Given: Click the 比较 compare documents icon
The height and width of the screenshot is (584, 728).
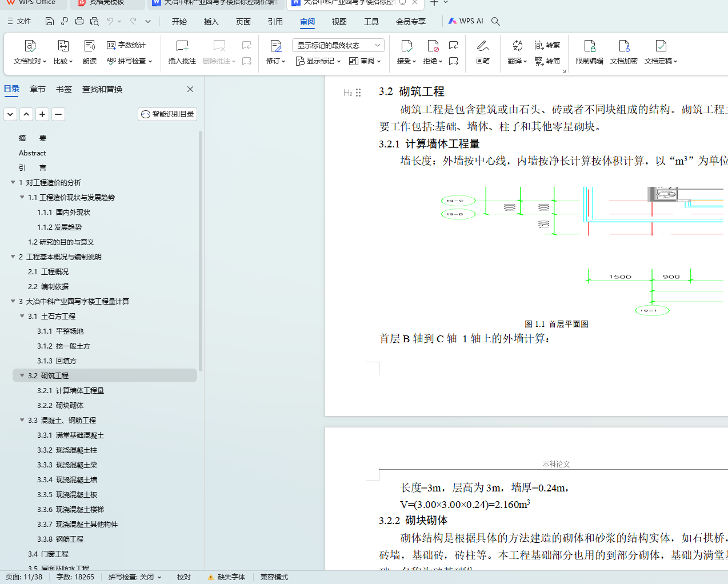Looking at the screenshot, I should [x=63, y=52].
